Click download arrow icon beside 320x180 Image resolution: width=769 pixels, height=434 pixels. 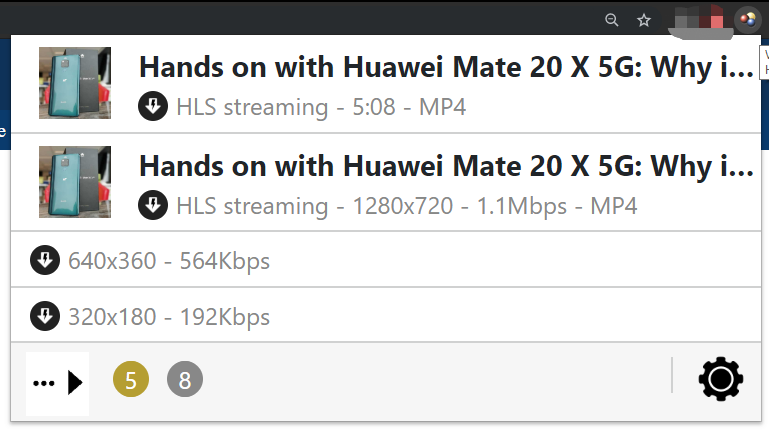(x=45, y=316)
